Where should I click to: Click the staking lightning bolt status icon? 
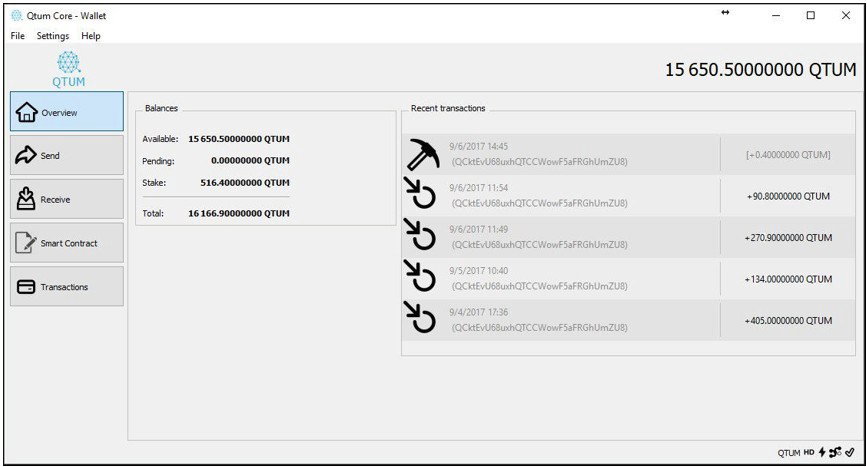click(x=822, y=452)
